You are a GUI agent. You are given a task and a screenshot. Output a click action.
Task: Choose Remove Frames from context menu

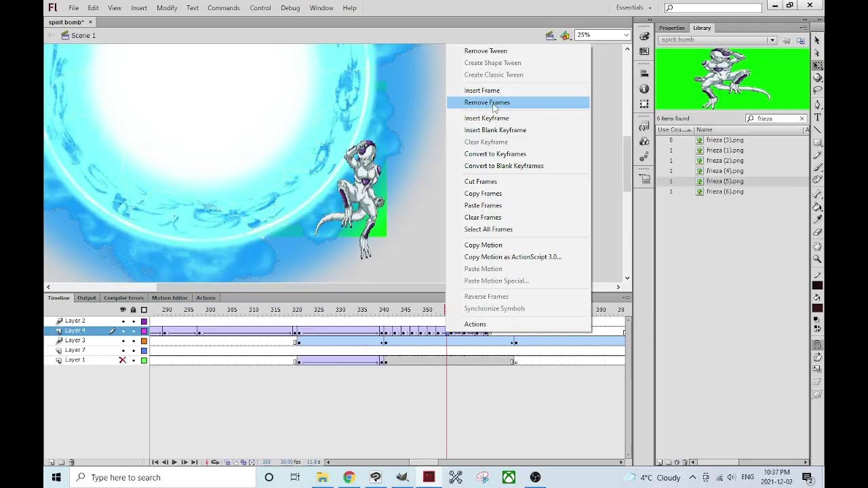[x=487, y=102]
